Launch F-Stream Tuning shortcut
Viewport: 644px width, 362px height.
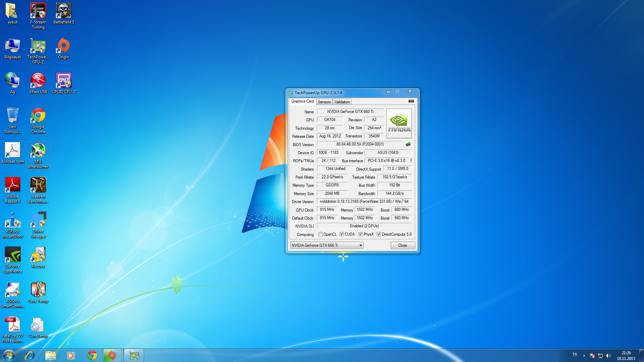click(38, 16)
